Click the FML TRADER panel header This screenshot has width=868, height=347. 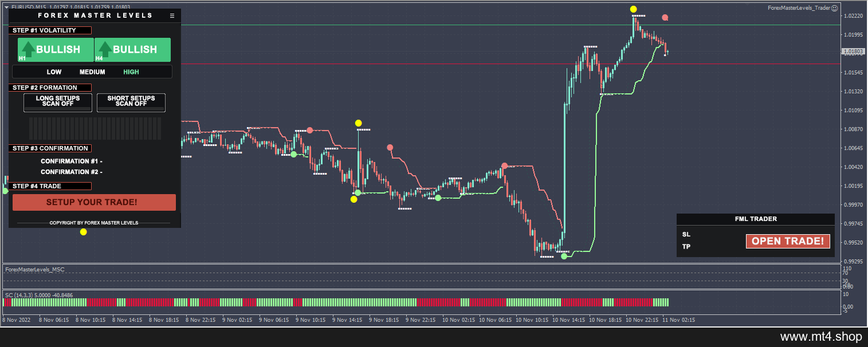click(x=756, y=219)
